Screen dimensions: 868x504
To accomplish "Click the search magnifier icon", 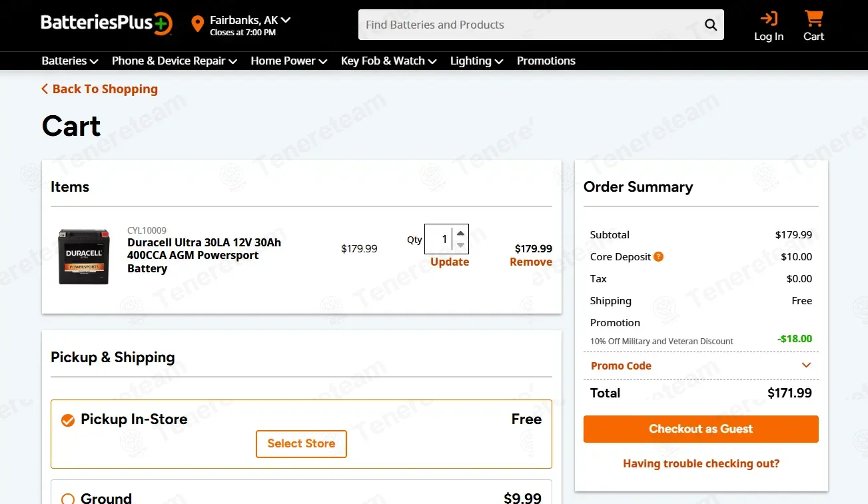I will pos(711,25).
